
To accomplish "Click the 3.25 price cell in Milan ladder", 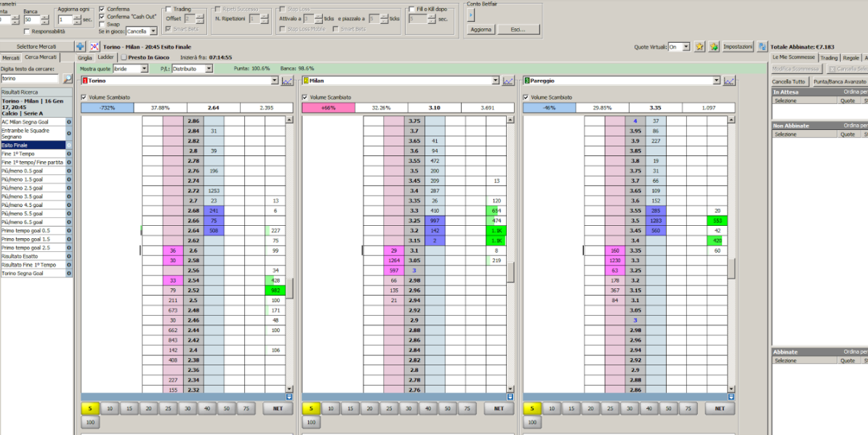I will (x=414, y=221).
